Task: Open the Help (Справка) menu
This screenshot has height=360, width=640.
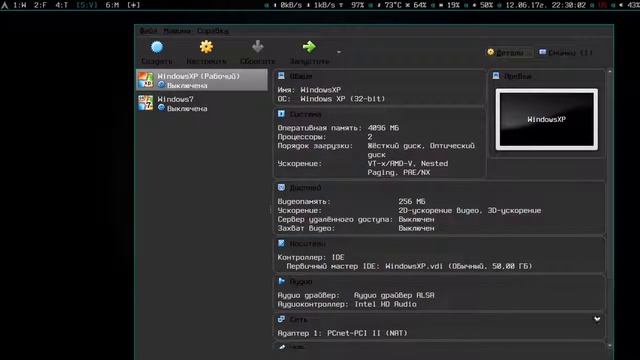Action: click(x=213, y=31)
